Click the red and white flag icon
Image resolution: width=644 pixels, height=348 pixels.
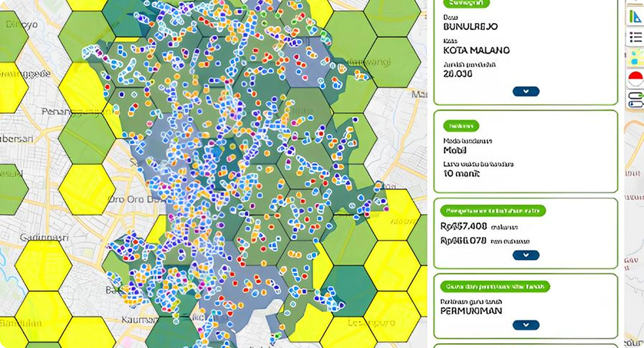635,79
